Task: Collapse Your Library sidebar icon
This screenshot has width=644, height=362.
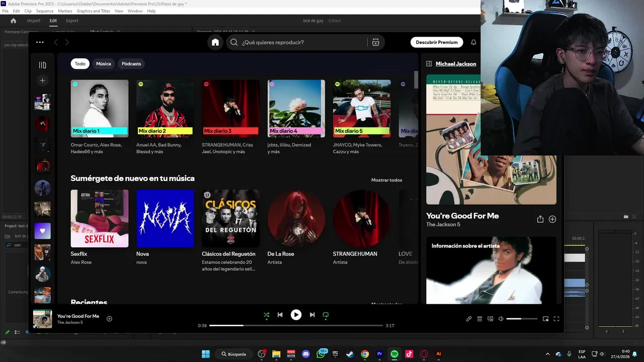Action: pyautogui.click(x=42, y=65)
